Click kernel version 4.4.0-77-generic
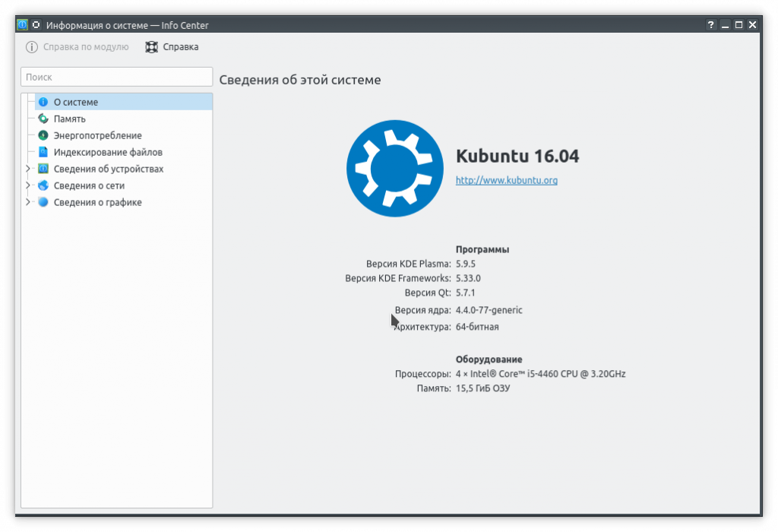Image resolution: width=778 pixels, height=532 pixels. point(489,309)
